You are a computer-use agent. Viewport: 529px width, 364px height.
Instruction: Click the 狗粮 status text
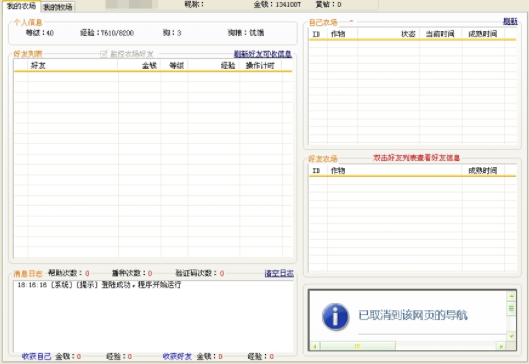(246, 33)
